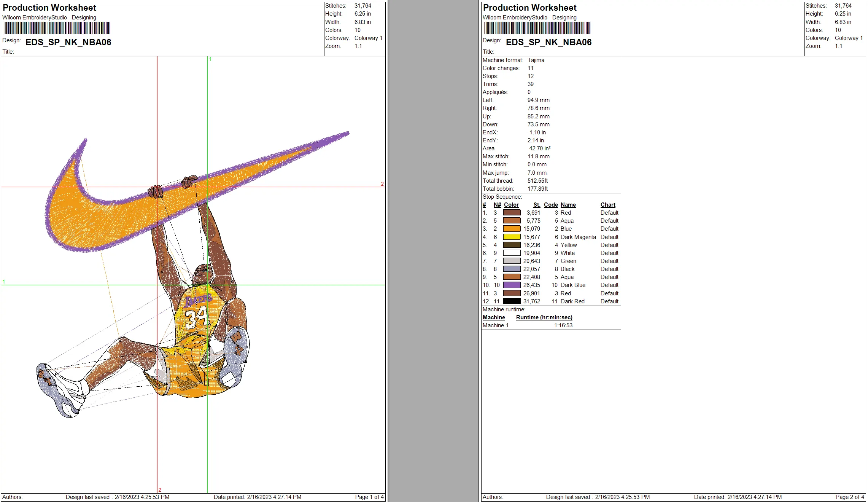Click the orange Blue swatch in stop row 3

click(x=512, y=229)
